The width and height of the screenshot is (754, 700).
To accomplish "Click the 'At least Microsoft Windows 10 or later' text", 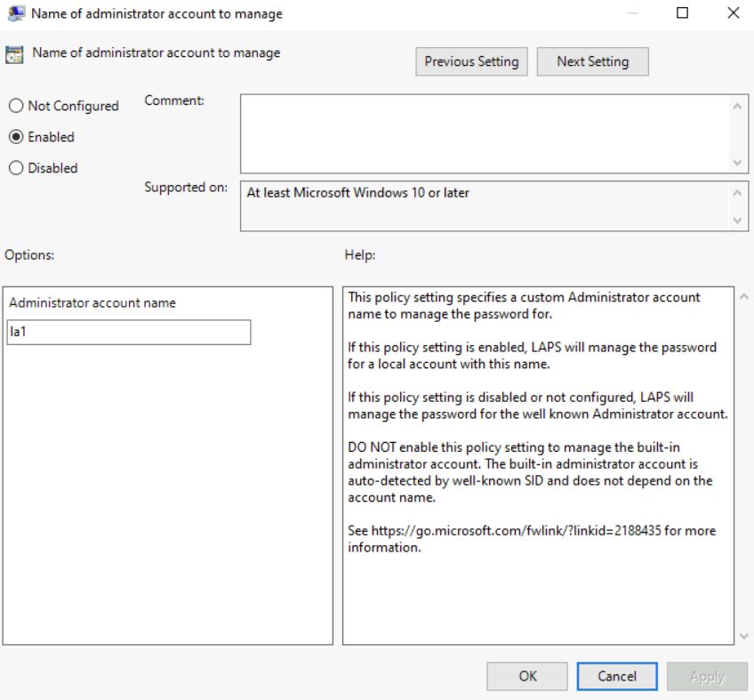I will coord(357,193).
